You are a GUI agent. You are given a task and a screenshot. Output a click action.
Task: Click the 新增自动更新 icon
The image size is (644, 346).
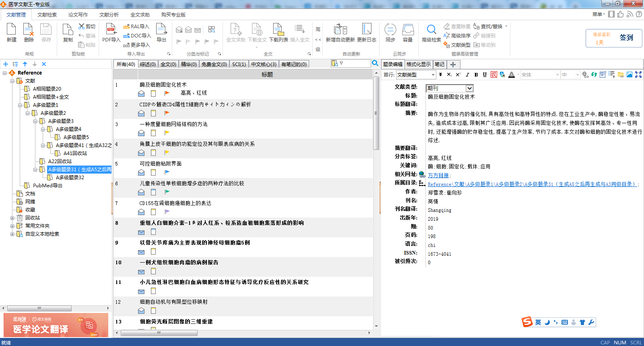(340, 30)
